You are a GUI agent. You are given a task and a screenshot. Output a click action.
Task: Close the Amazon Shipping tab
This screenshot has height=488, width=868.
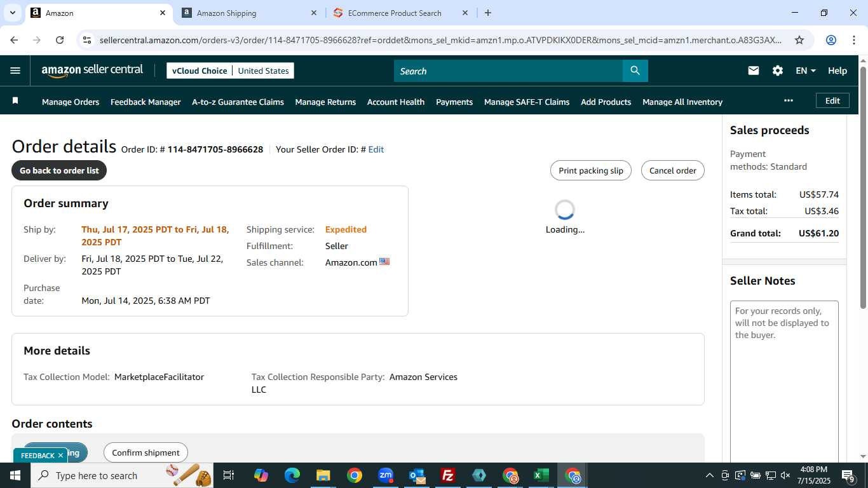[314, 13]
